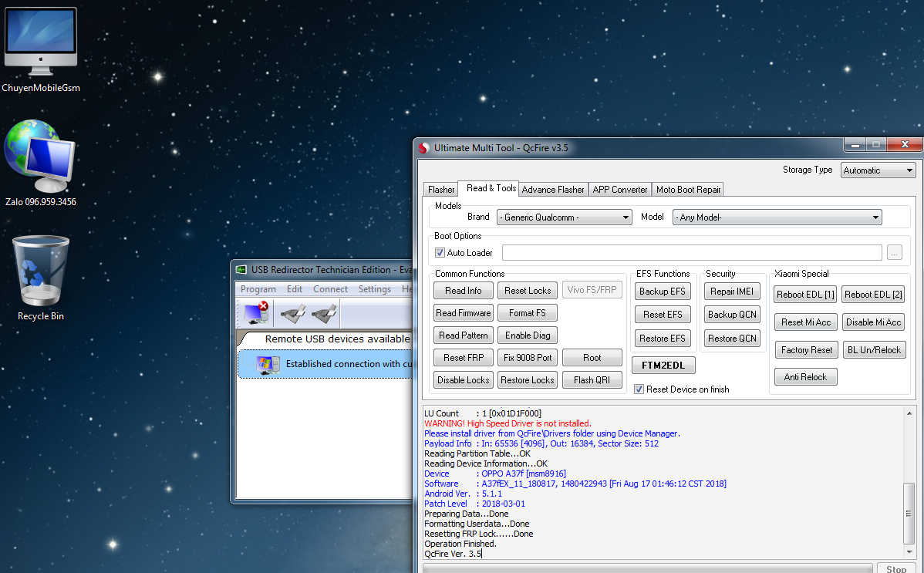Click the Disable Mi Acc button
Image resolution: width=924 pixels, height=573 pixels.
(873, 322)
